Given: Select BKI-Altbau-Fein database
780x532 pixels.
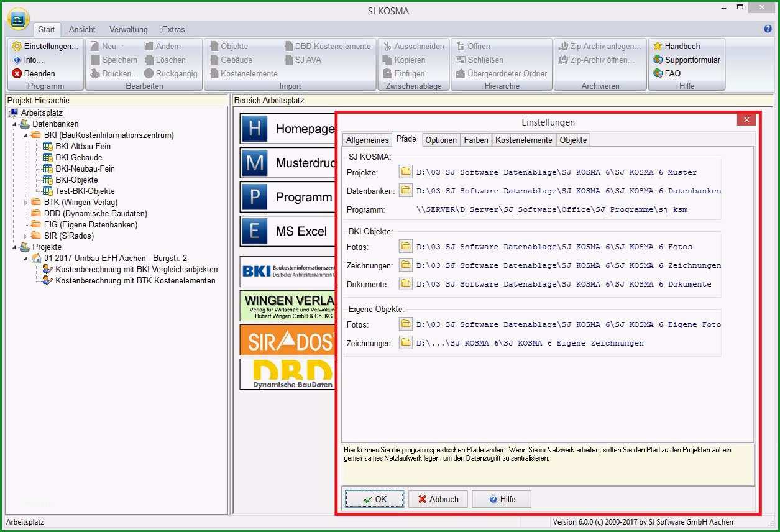Looking at the screenshot, I should (83, 146).
